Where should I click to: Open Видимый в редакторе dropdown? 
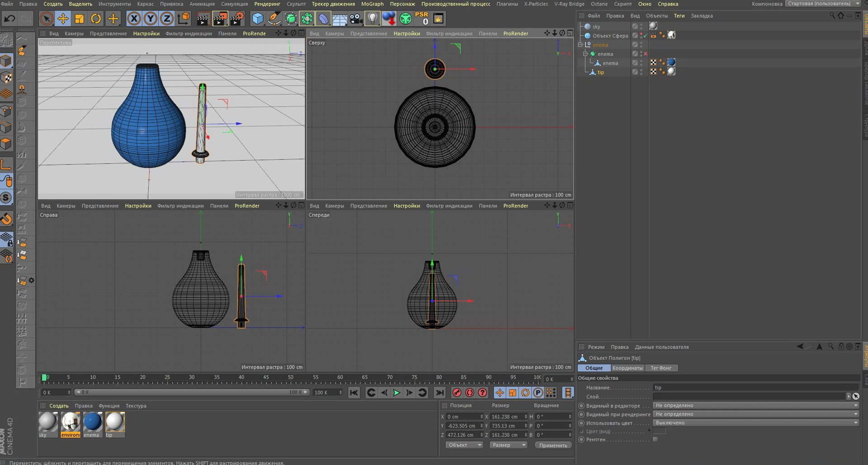755,405
